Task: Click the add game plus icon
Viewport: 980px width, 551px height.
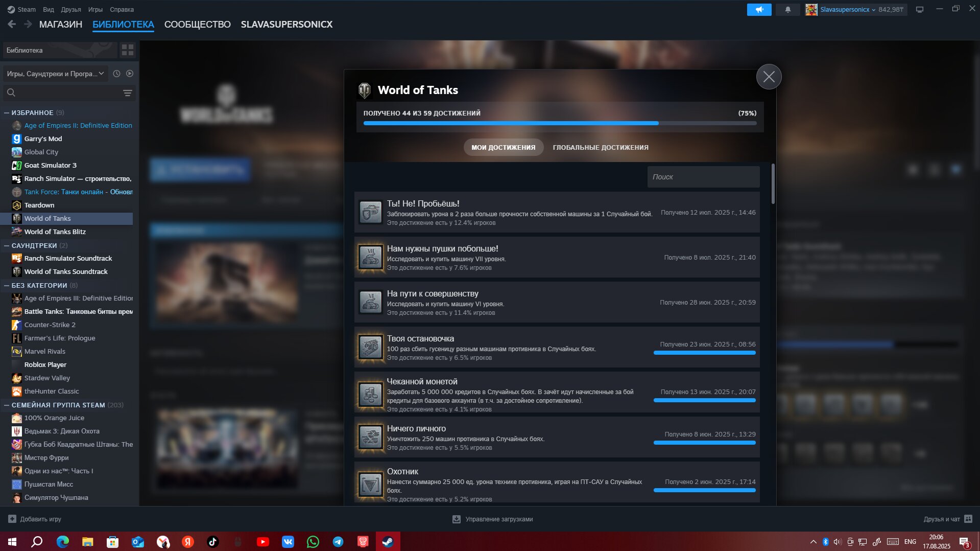Action: coord(12,519)
